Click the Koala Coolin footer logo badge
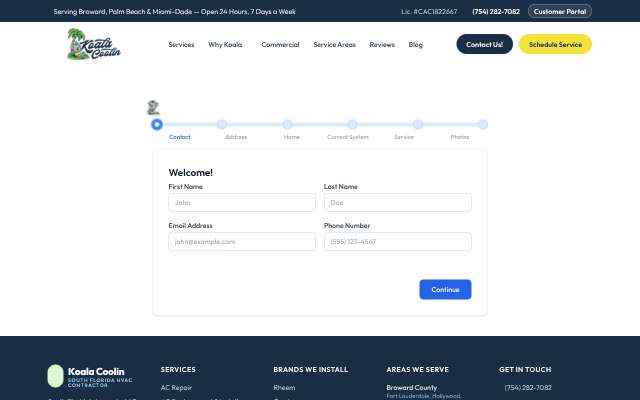This screenshot has height=400, width=640. (56, 376)
